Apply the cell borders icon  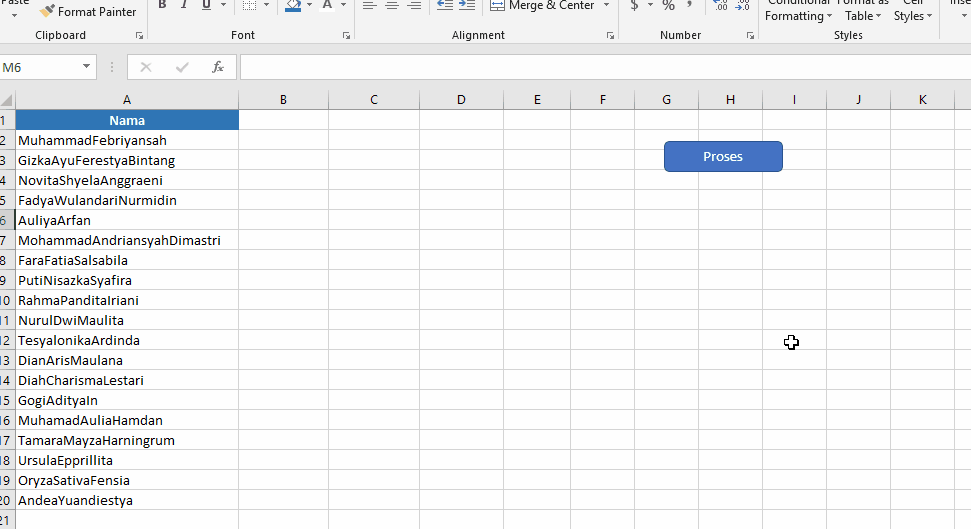click(x=249, y=5)
